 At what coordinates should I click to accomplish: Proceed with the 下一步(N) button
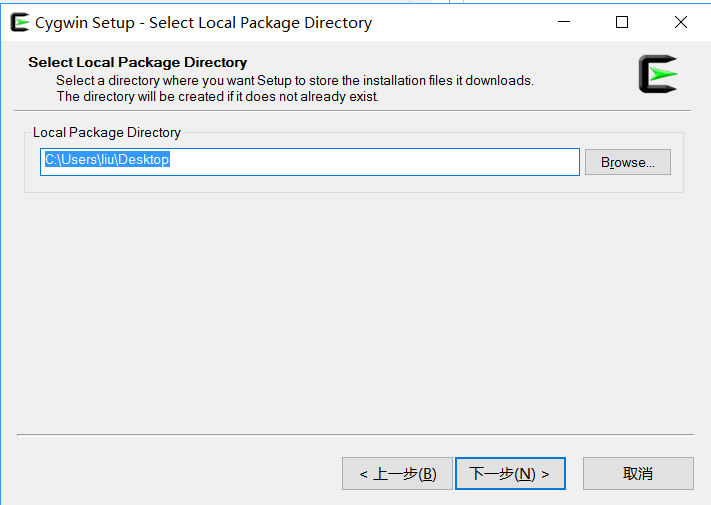[510, 474]
